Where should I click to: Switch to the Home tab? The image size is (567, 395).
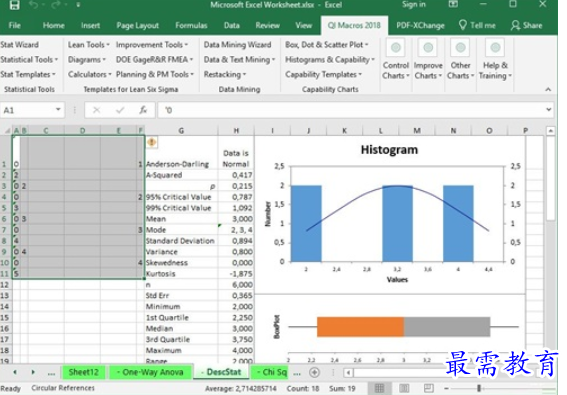point(54,25)
